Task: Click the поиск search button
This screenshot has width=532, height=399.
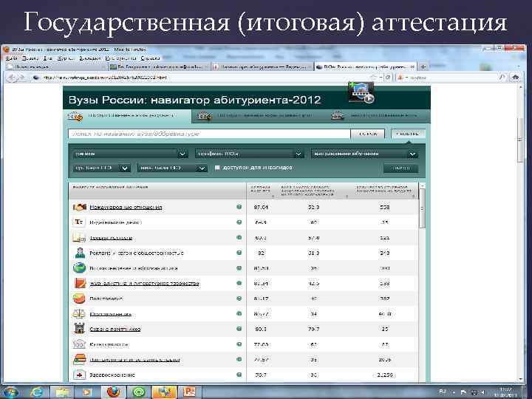Action: 368,134
